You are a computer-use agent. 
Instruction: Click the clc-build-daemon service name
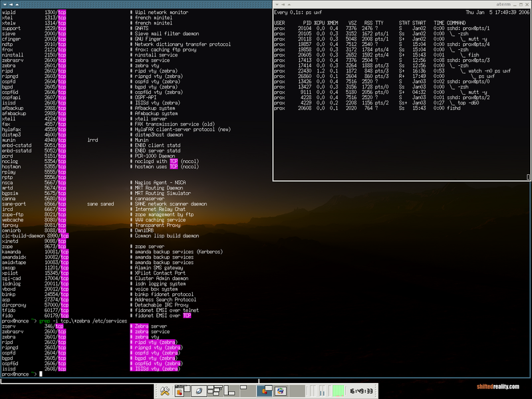tap(23, 236)
